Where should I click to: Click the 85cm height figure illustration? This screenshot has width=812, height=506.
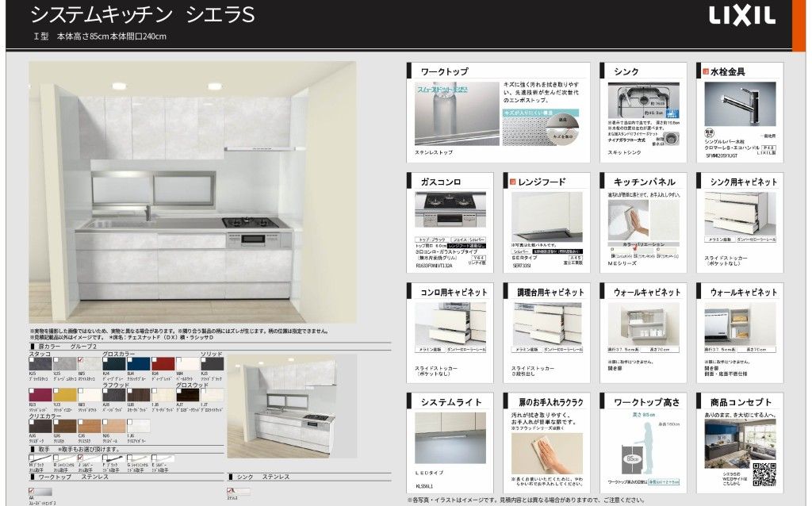click(635, 448)
